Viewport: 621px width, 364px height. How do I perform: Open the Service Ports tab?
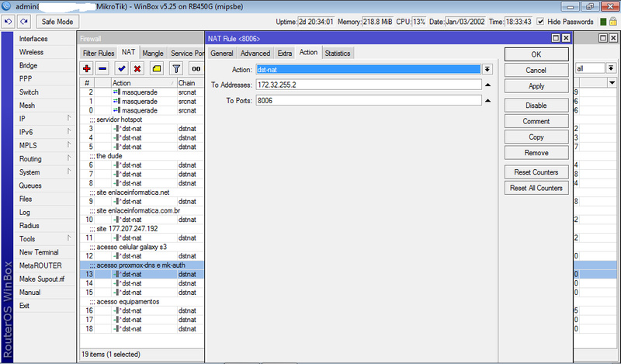[187, 53]
